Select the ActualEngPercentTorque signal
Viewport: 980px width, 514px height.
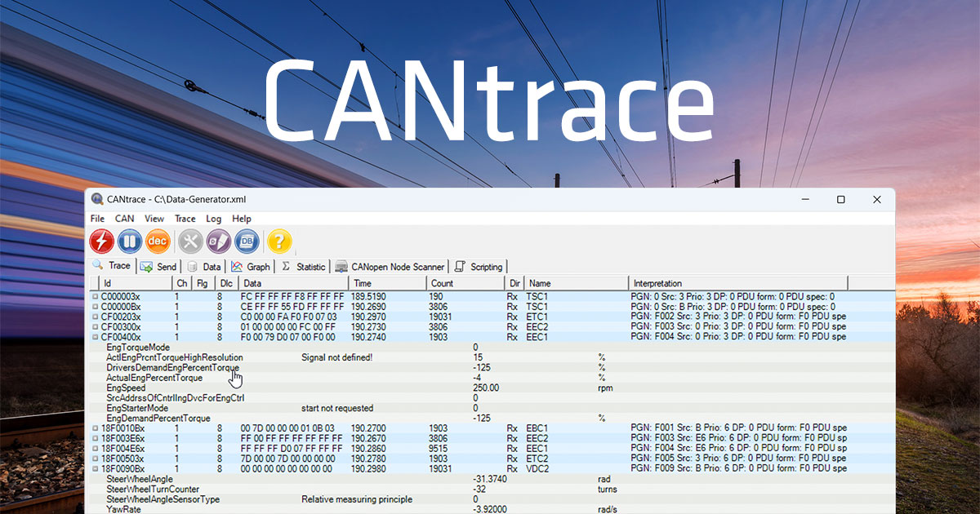[x=154, y=378]
